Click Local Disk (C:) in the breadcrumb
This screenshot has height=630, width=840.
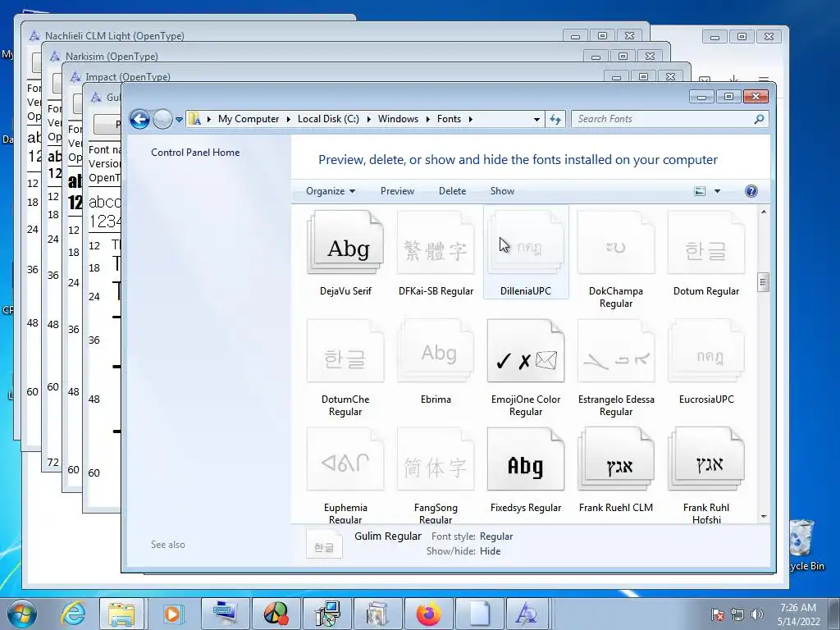point(328,119)
